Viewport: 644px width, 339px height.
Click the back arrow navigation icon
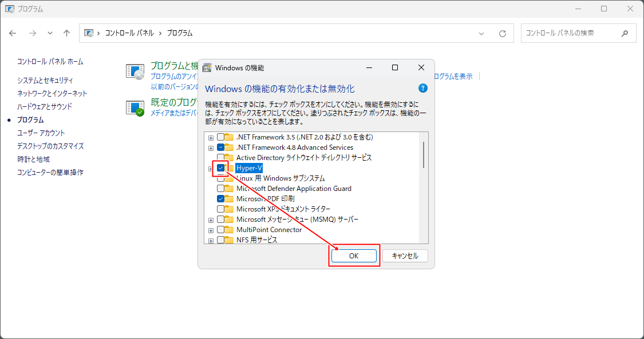point(13,33)
